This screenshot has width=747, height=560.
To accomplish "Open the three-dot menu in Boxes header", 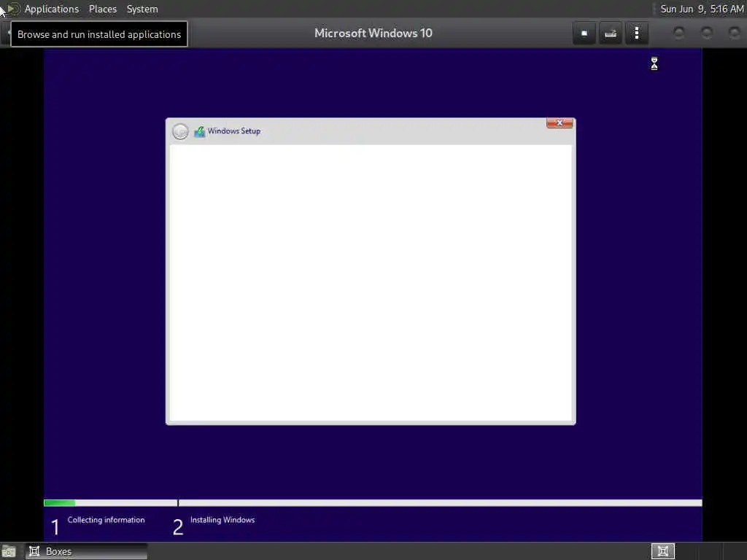I will click(636, 34).
